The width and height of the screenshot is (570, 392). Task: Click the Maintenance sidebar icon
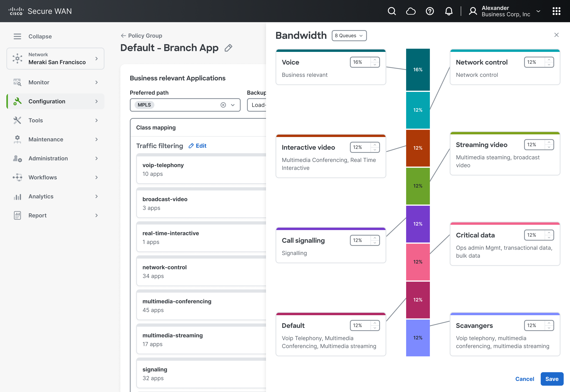(x=17, y=139)
